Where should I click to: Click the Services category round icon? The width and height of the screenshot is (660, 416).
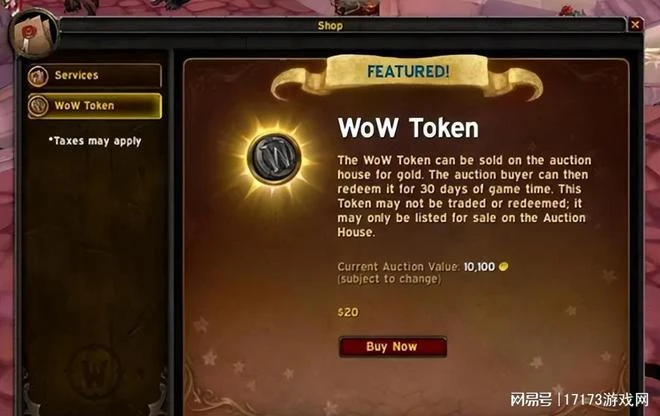point(38,76)
